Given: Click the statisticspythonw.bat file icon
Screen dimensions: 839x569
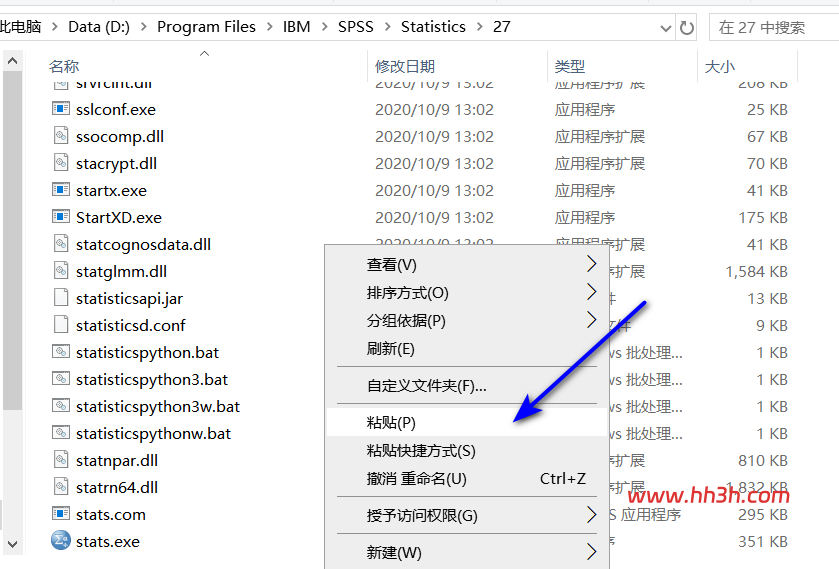Looking at the screenshot, I should 61,433.
